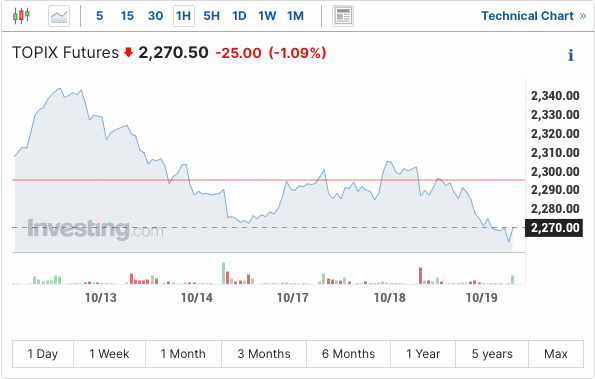Click the 2,270.50 last price
The height and width of the screenshot is (379, 595).
point(173,52)
